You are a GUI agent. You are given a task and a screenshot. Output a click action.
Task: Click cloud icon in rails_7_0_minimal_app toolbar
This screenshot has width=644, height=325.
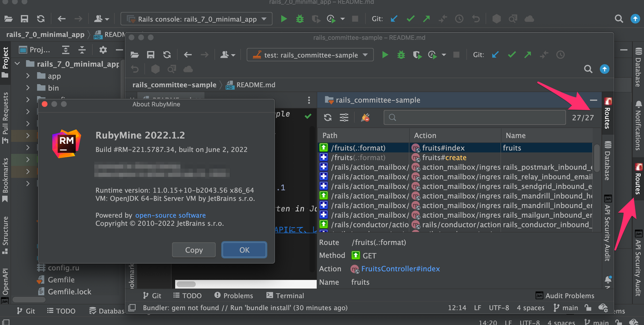530,19
